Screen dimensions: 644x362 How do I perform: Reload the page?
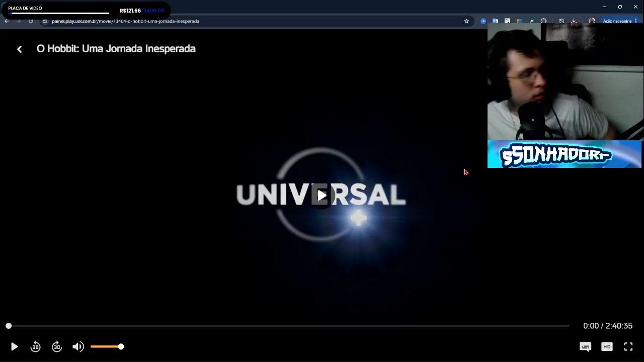(x=31, y=21)
